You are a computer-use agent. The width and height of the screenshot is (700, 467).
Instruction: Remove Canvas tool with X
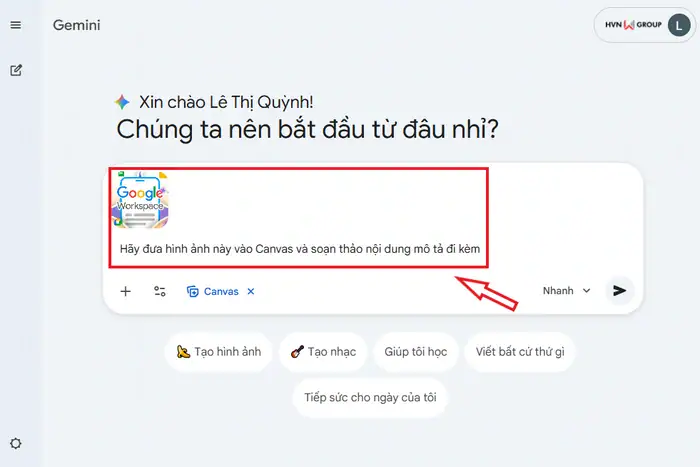[251, 292]
